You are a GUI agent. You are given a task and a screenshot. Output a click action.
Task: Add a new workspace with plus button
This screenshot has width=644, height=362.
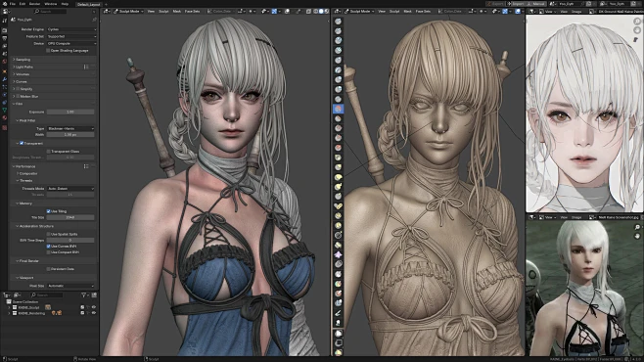click(106, 4)
